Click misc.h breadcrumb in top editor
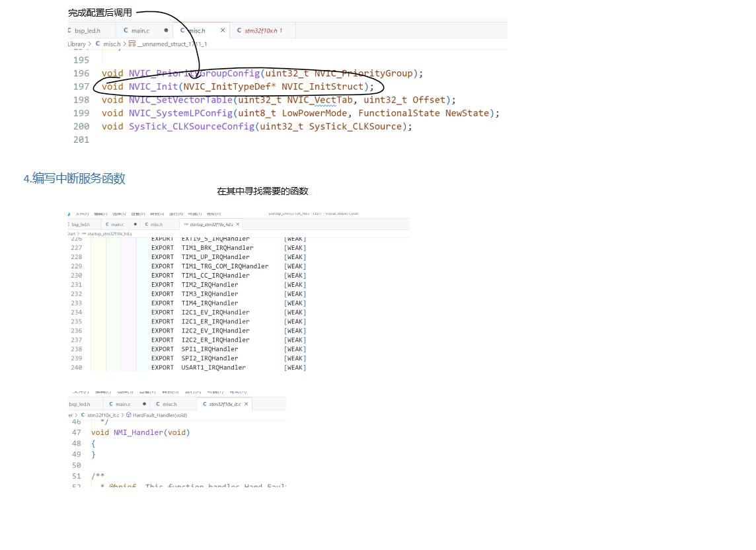The width and height of the screenshot is (756, 550). [112, 44]
